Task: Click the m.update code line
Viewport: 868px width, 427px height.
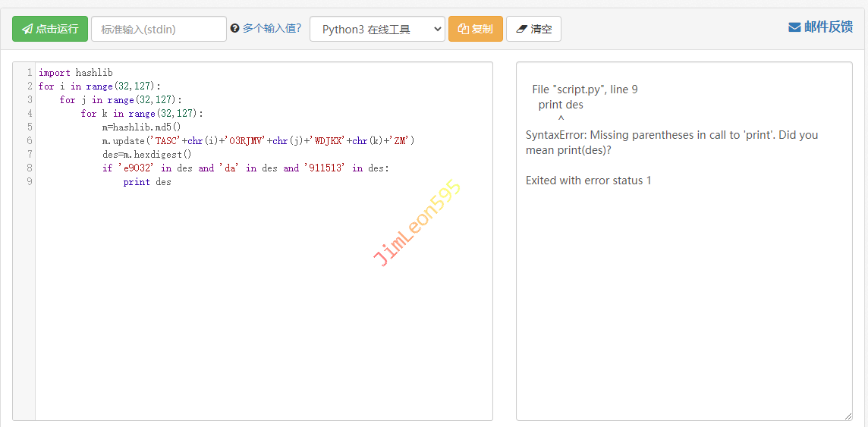Action: click(x=258, y=141)
